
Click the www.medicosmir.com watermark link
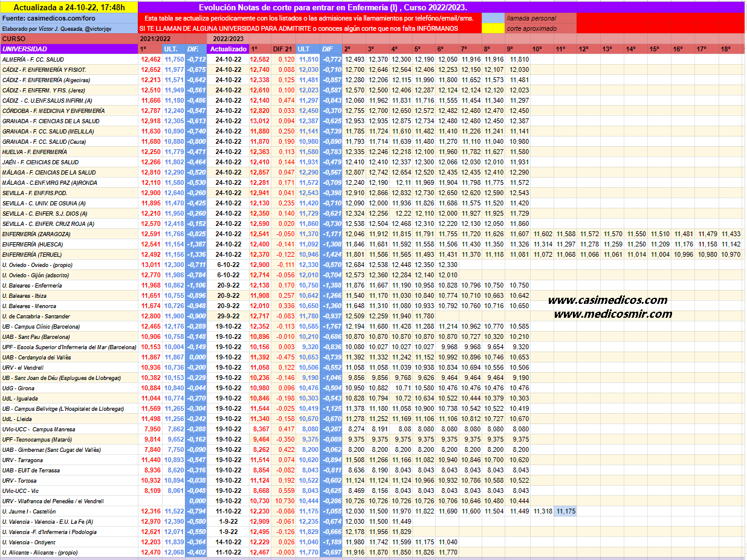[613, 314]
